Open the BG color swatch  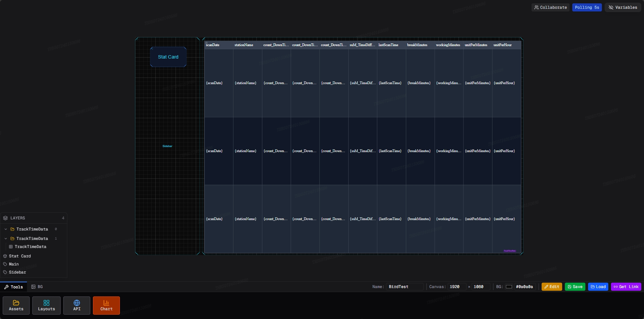coord(509,287)
